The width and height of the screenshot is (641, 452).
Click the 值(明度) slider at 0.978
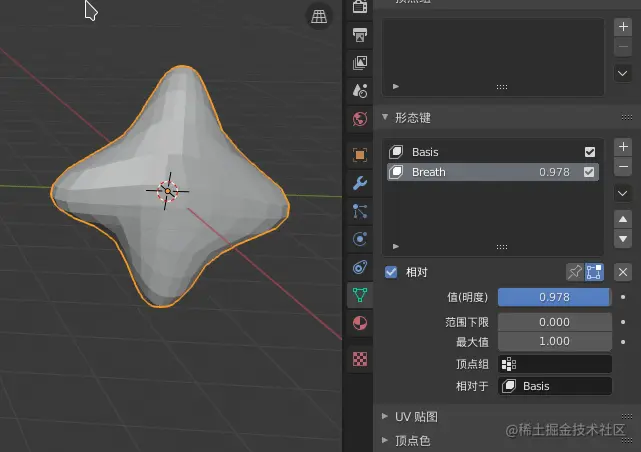[x=555, y=297]
